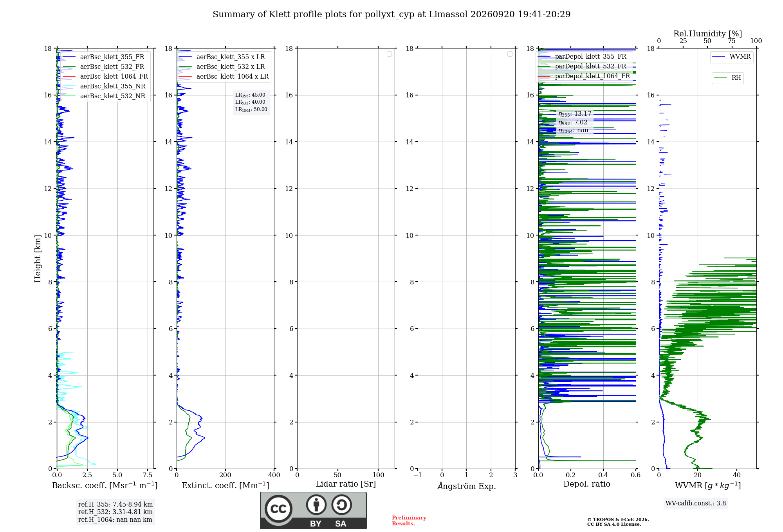This screenshot has height=532, width=783.
Task: Click the empty legend box in Lidar ratio plot
Action: click(x=389, y=54)
